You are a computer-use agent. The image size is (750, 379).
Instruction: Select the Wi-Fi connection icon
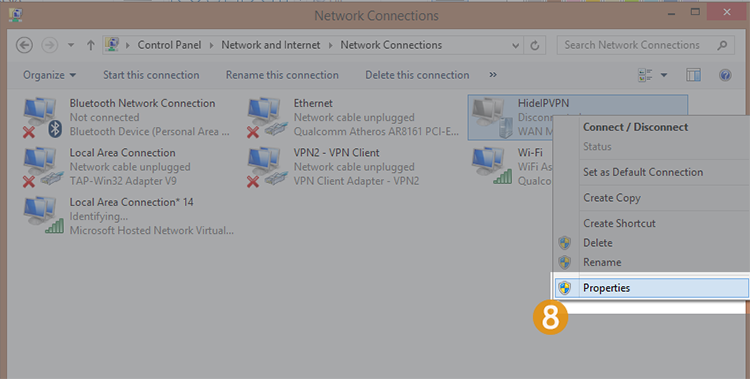492,166
